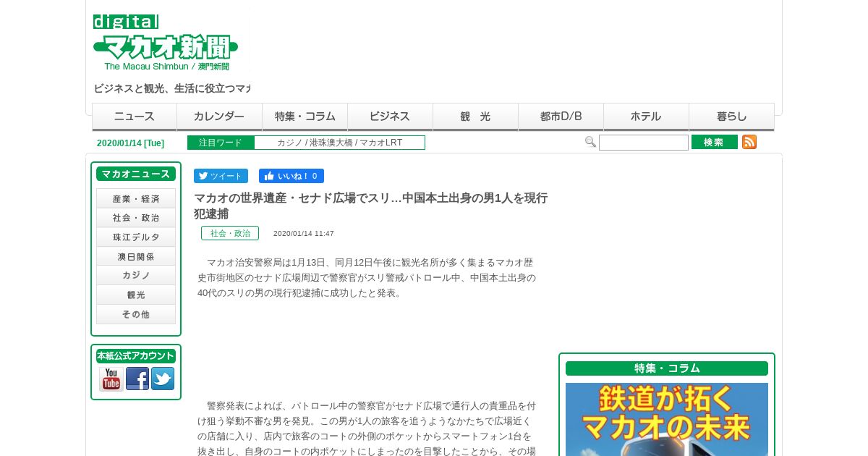Select 珠江デルタ in the sidebar
Screen dimensions: 868x456
[136, 237]
